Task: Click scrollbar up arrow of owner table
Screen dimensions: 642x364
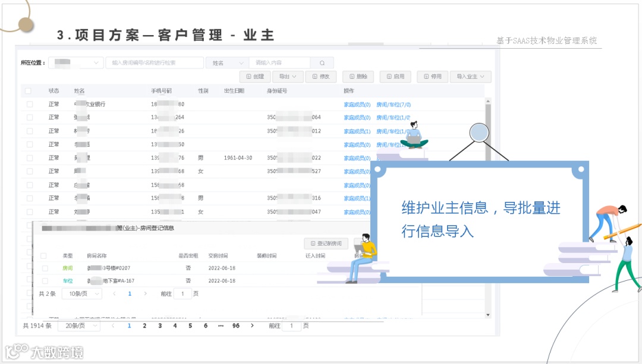Action: coord(487,101)
